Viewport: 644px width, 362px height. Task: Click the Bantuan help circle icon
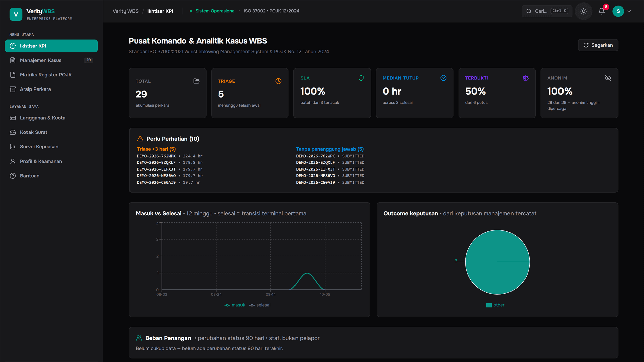tap(13, 176)
